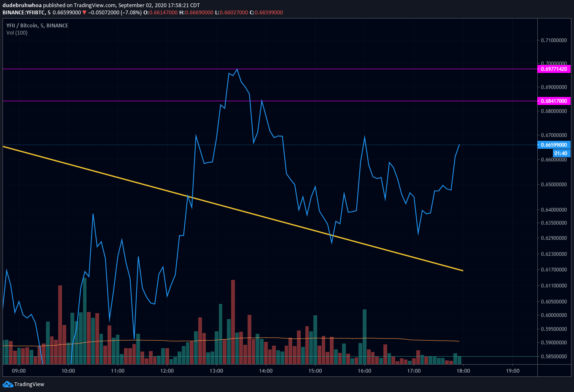The image size is (574, 392).
Task: Click the 10:00 time axis label
Action: click(68, 371)
